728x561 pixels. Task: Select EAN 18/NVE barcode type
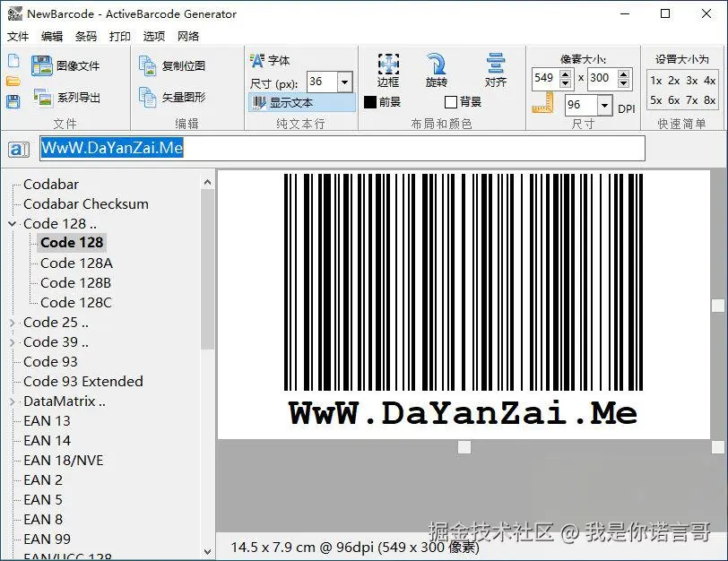64,461
